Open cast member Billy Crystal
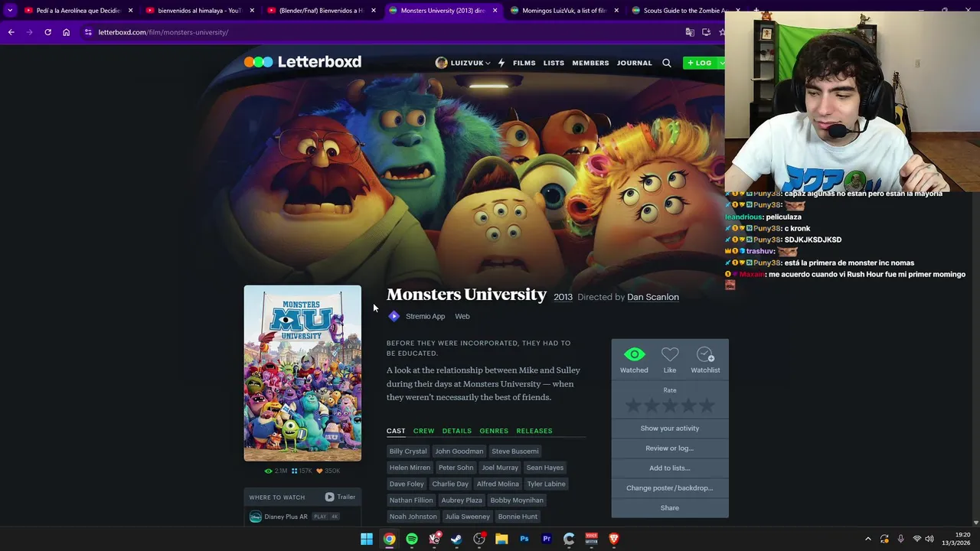Screen dimensions: 980x551 [408, 452]
